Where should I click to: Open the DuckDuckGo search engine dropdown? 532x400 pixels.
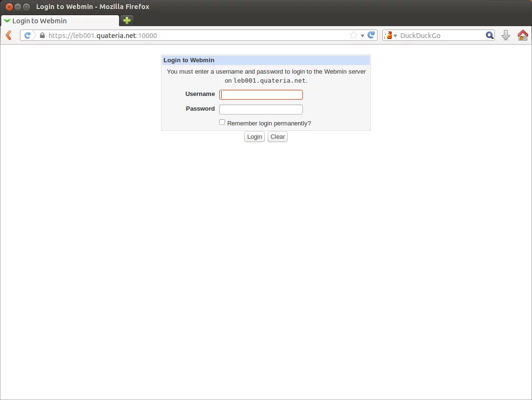(x=391, y=36)
